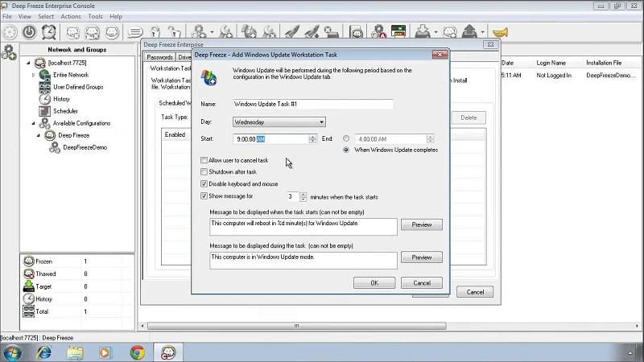Uncheck Disable keyboard and mouse
The height and width of the screenshot is (362, 644).
click(x=204, y=183)
